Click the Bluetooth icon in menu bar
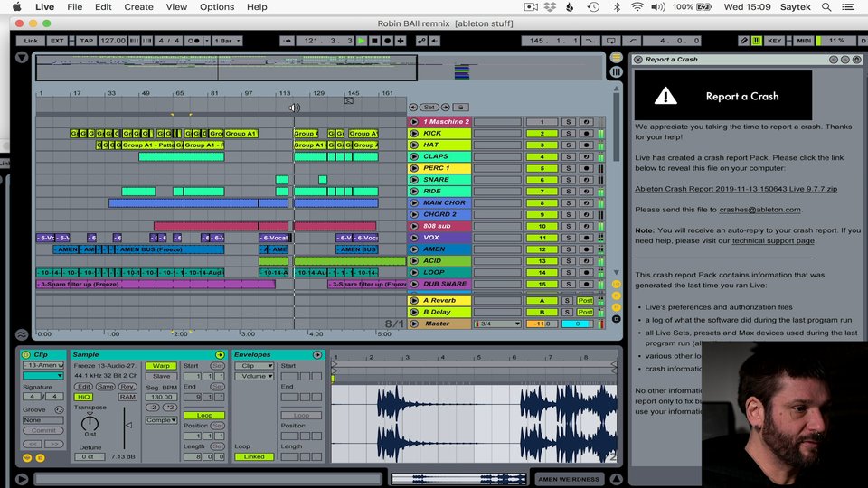868x488 pixels. click(617, 6)
